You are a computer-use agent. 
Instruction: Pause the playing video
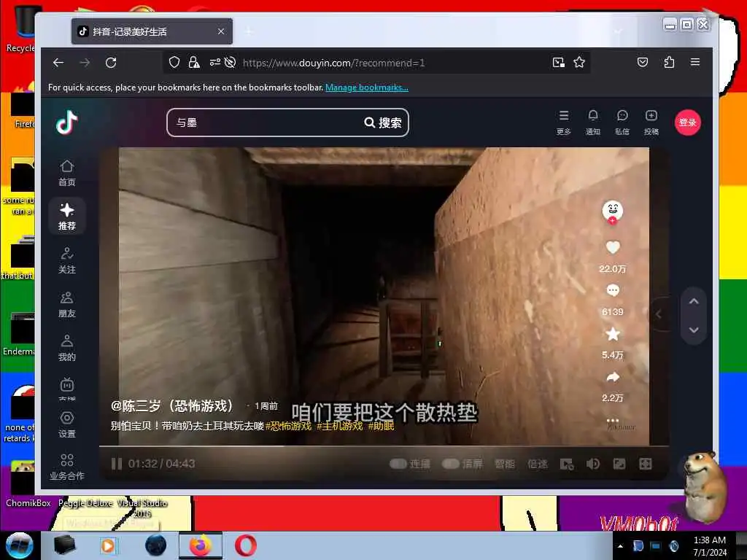click(x=117, y=464)
